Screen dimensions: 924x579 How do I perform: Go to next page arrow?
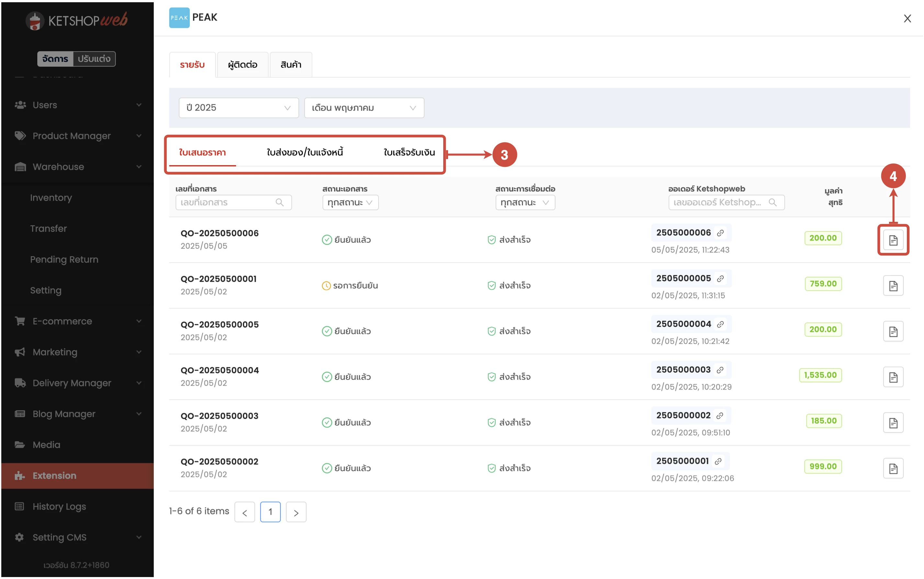(x=296, y=512)
